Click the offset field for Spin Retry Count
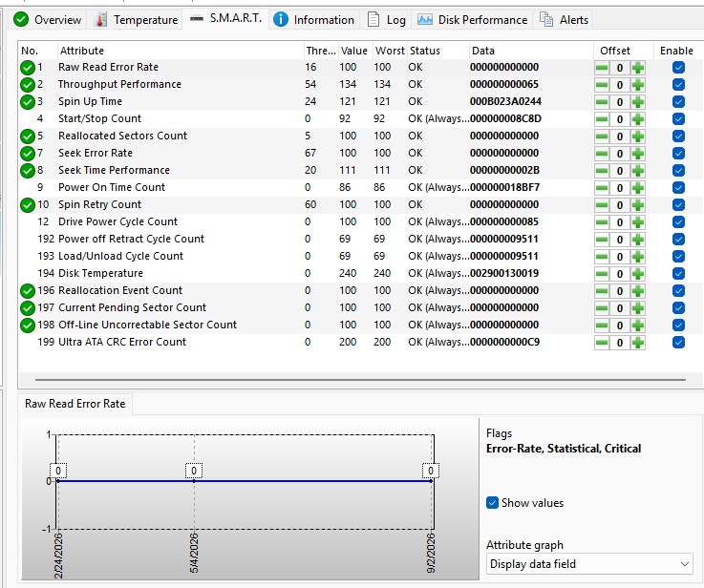Viewport: 704px width, 588px height. pos(620,205)
